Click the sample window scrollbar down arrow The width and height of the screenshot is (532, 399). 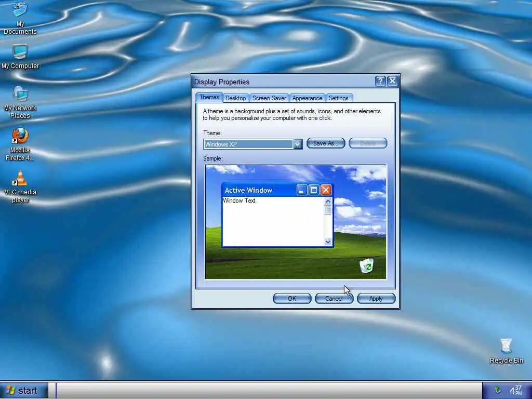tap(328, 242)
